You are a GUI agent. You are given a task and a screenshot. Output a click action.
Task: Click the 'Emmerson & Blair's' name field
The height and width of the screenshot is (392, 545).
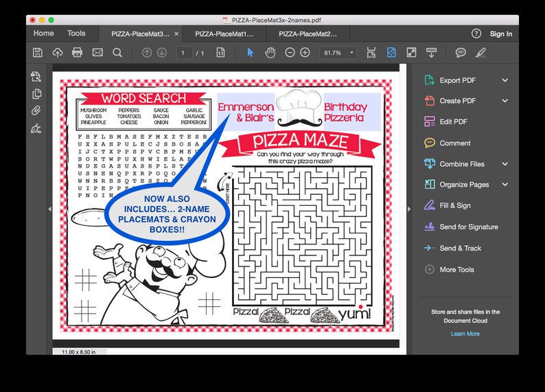pyautogui.click(x=246, y=111)
